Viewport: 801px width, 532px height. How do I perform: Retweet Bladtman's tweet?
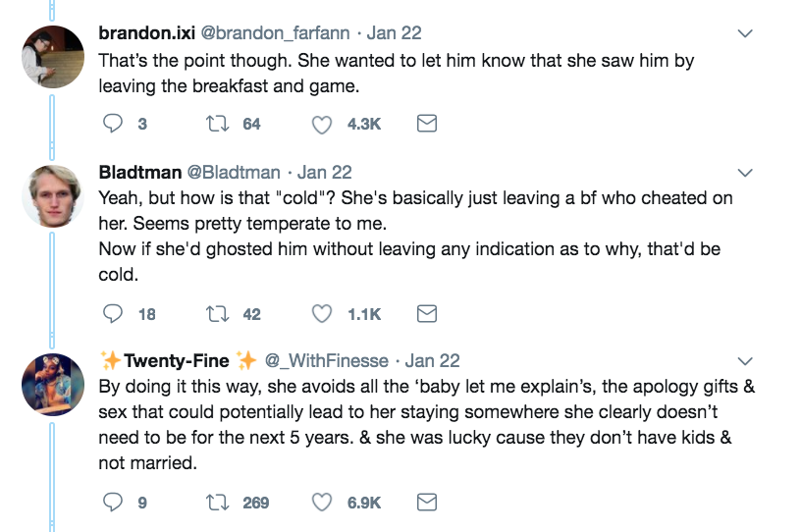pyautogui.click(x=222, y=314)
